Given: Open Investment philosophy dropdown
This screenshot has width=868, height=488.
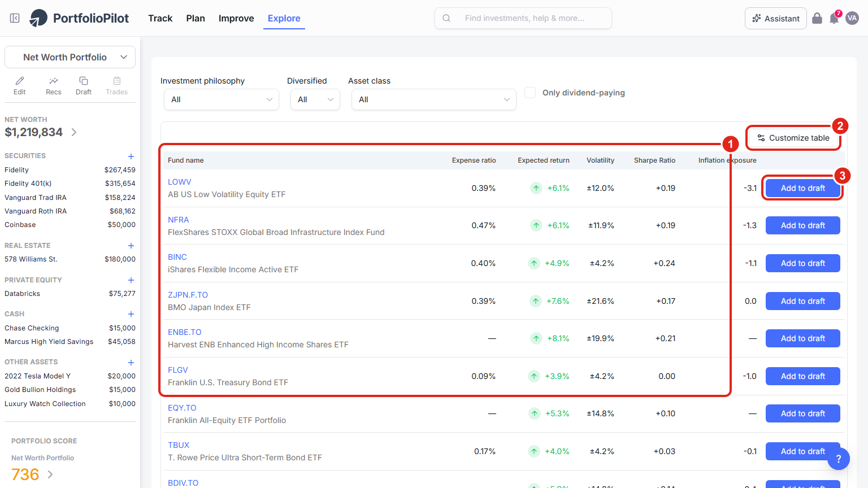Looking at the screenshot, I should 222,99.
